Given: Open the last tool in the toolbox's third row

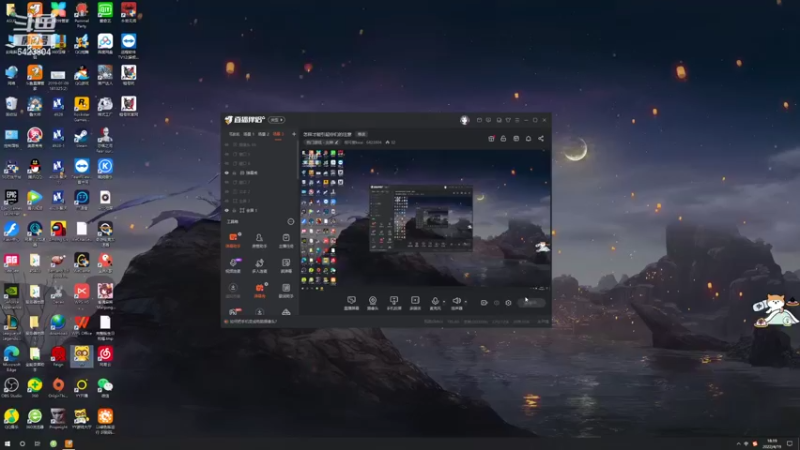Looking at the screenshot, I should tap(286, 290).
